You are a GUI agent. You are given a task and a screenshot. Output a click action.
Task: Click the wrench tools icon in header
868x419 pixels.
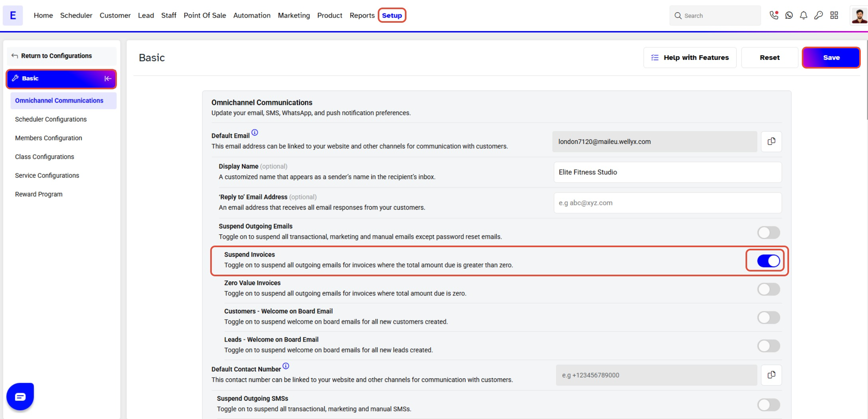pyautogui.click(x=819, y=15)
